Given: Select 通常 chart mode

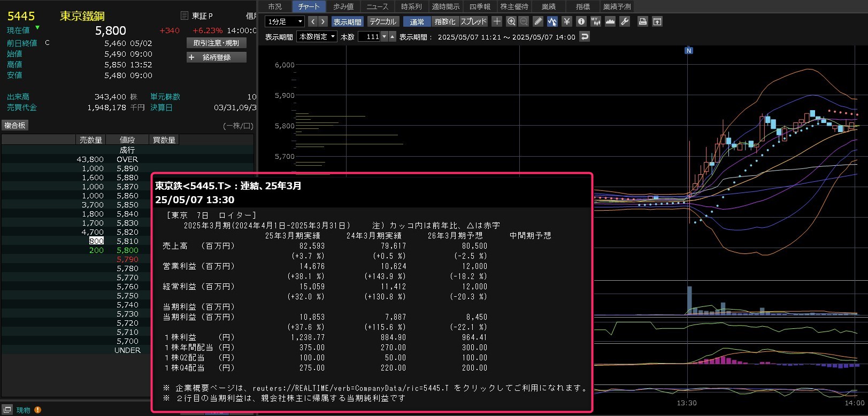Looking at the screenshot, I should click(x=417, y=21).
